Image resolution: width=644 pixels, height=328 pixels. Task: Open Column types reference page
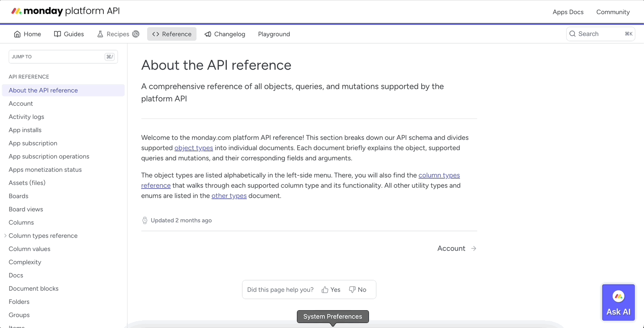[x=43, y=236]
